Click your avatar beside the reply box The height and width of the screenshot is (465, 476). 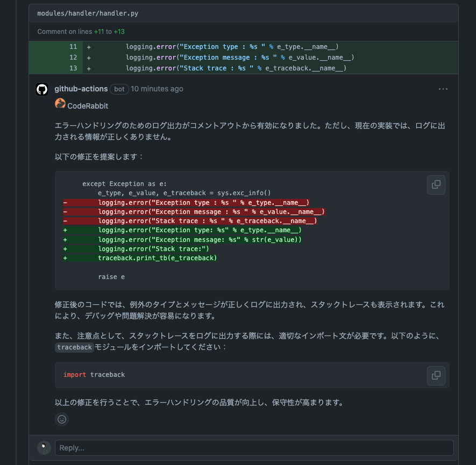point(44,447)
